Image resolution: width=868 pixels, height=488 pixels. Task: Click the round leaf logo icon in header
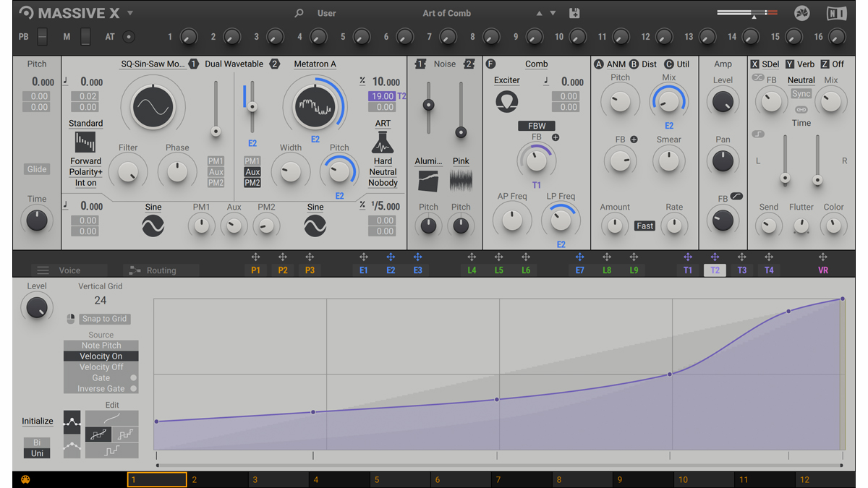[x=801, y=13]
